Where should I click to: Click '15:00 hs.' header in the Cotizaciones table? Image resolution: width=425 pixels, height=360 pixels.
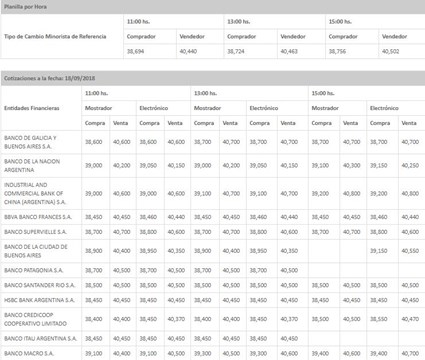pyautogui.click(x=323, y=93)
